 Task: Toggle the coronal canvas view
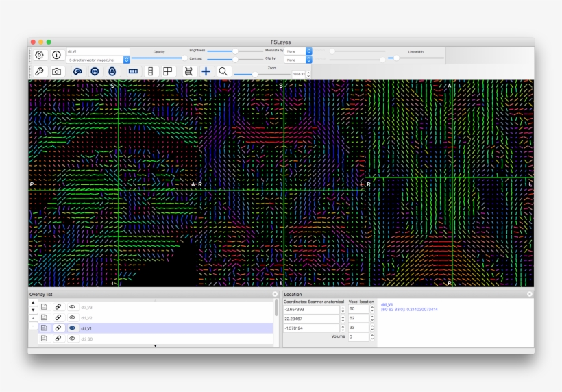[95, 71]
